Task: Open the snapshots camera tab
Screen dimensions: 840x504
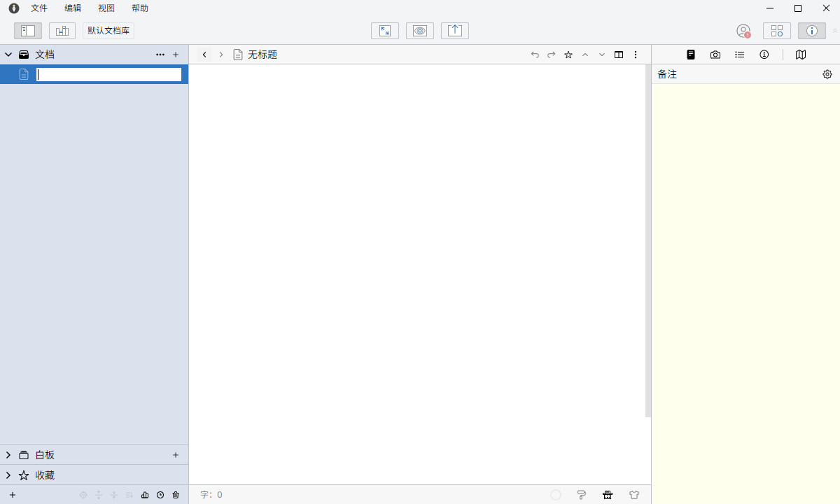Action: point(715,55)
